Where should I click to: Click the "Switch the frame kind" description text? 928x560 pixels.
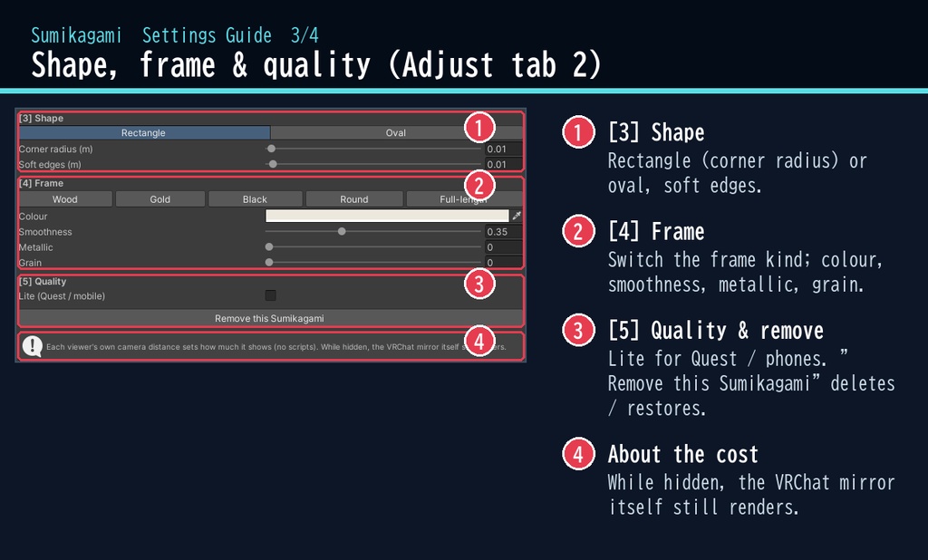(x=745, y=273)
